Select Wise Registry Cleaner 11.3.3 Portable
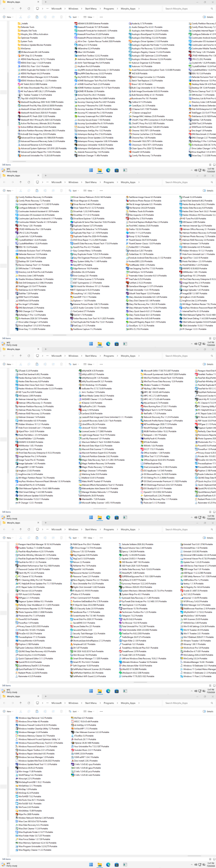 pyautogui.click(x=35, y=849)
